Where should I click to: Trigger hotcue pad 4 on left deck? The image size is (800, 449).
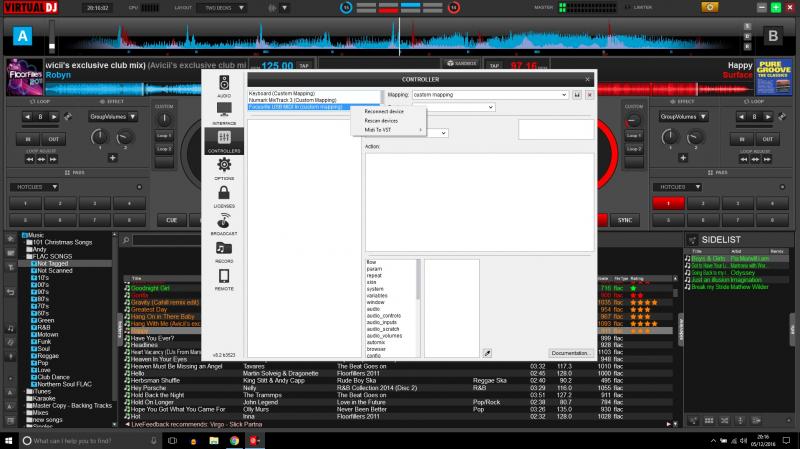coord(130,204)
